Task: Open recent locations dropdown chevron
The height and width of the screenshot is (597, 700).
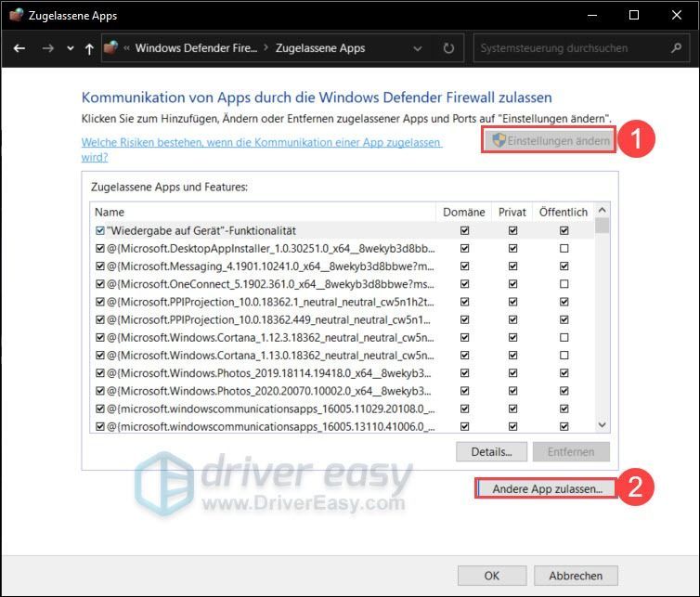Action: pyautogui.click(x=70, y=48)
